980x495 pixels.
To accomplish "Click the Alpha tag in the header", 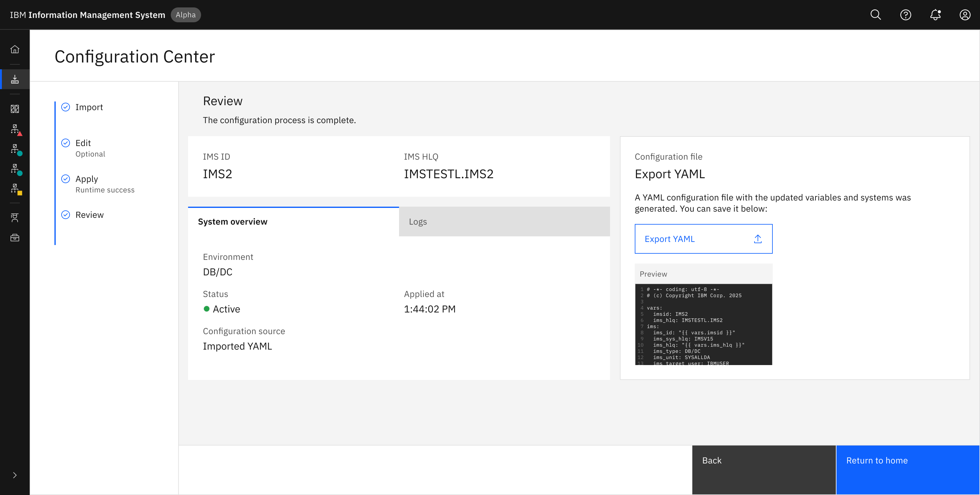I will (x=186, y=15).
